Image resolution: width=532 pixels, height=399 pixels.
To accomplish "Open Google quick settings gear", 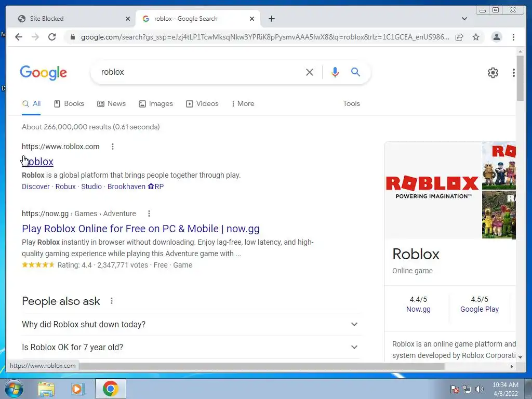I will [x=493, y=73].
